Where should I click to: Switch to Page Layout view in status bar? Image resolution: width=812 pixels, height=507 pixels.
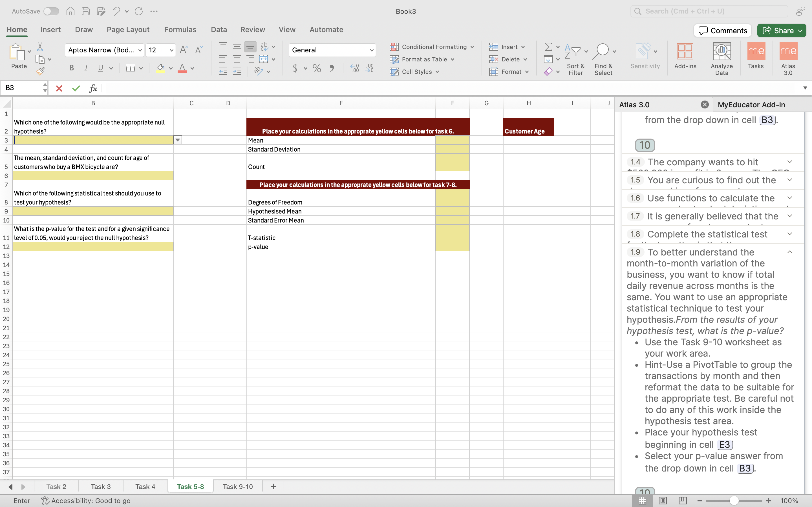(663, 501)
